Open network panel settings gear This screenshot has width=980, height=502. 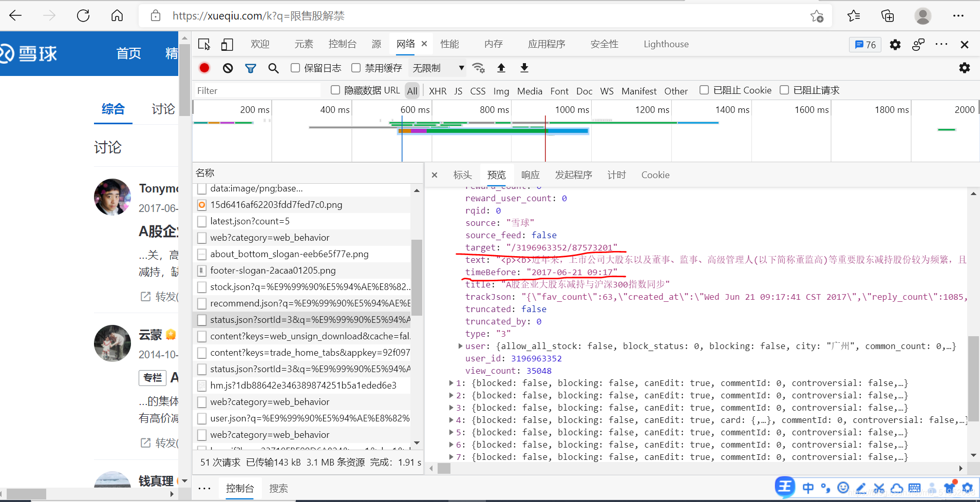coord(965,68)
